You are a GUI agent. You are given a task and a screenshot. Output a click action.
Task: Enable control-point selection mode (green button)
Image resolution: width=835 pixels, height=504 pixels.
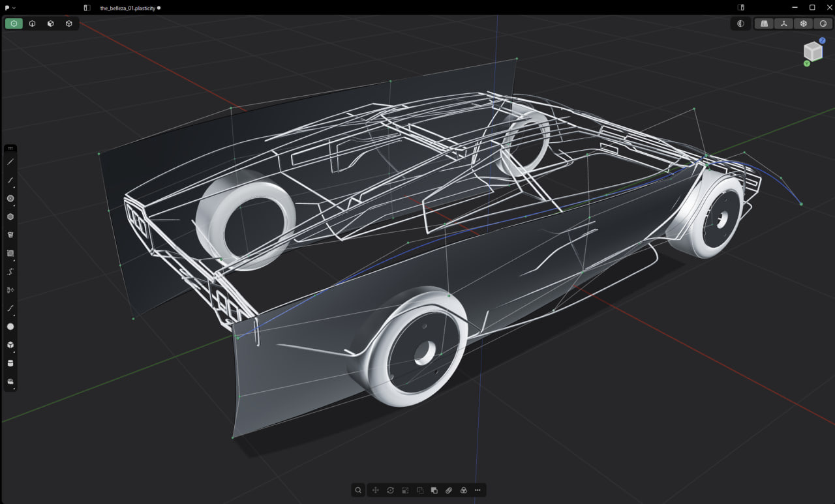tap(14, 23)
